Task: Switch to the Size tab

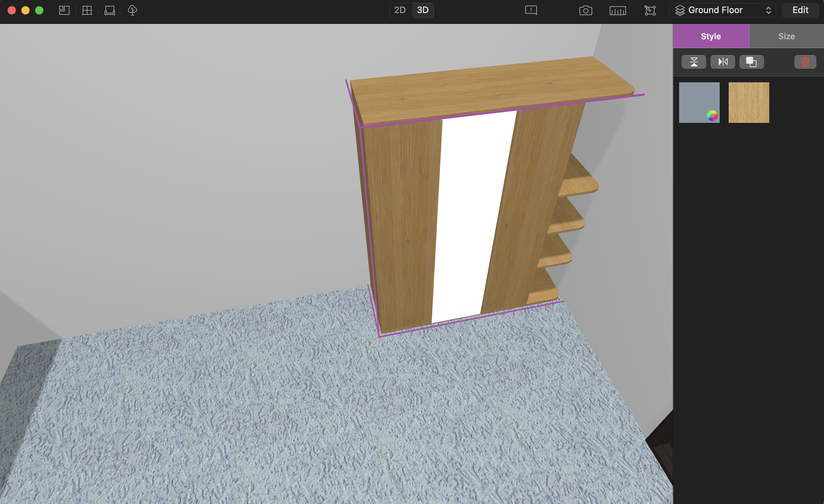Action: pyautogui.click(x=786, y=36)
